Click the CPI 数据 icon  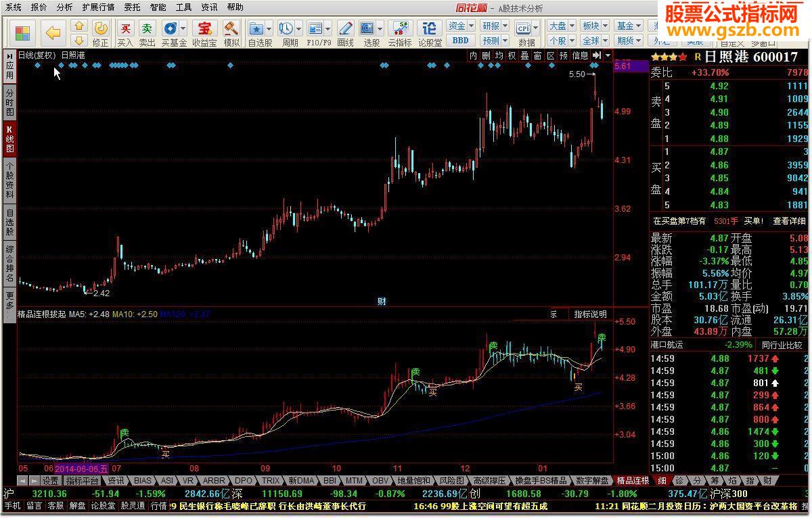523,28
